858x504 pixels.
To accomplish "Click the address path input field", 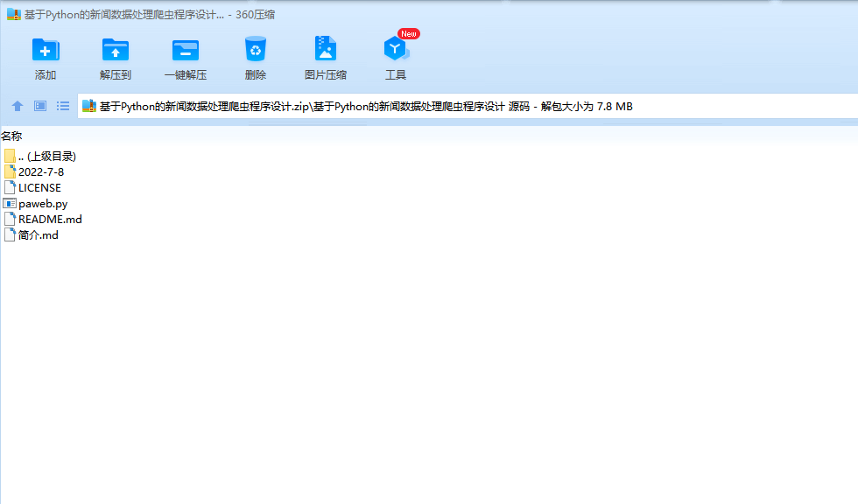I will click(468, 106).
